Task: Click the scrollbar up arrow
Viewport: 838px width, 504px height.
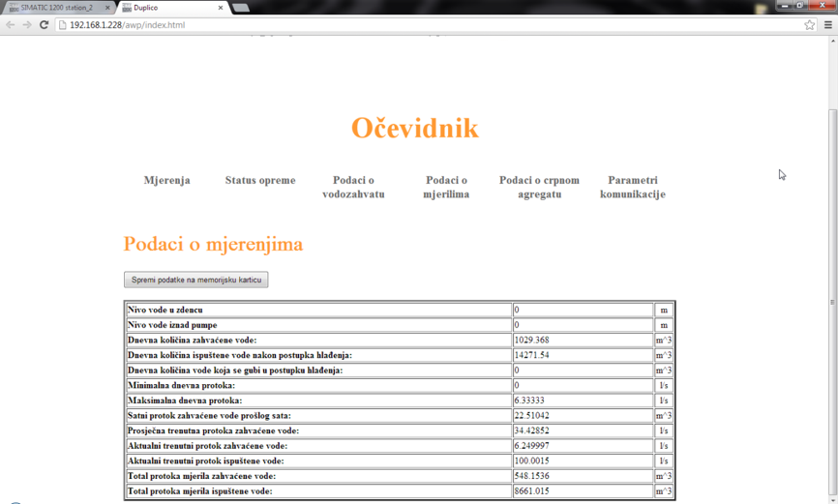Action: coord(832,41)
